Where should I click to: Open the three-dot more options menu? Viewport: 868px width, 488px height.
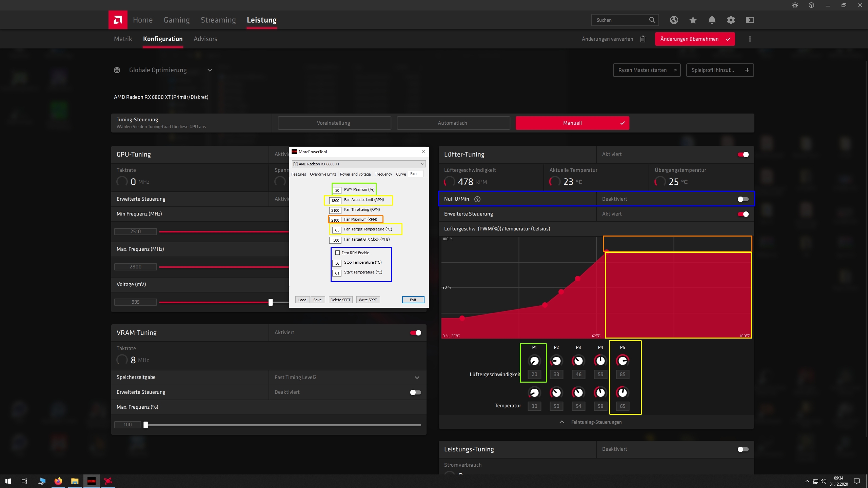click(750, 39)
